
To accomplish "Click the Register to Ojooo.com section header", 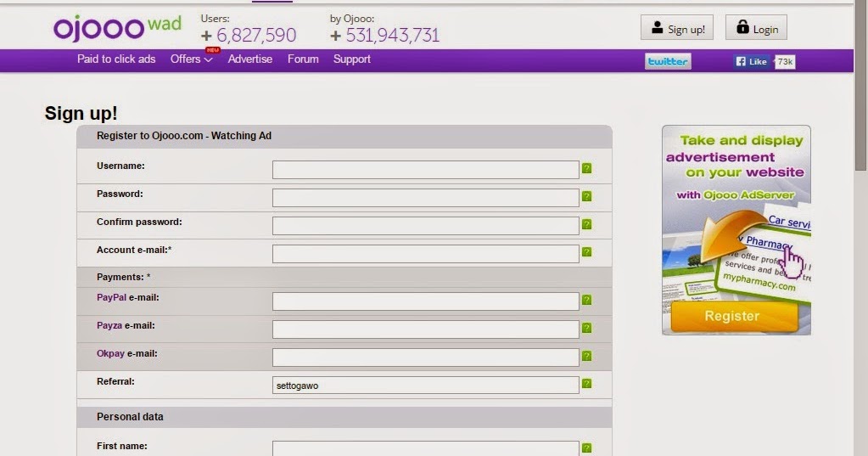I will 344,137.
